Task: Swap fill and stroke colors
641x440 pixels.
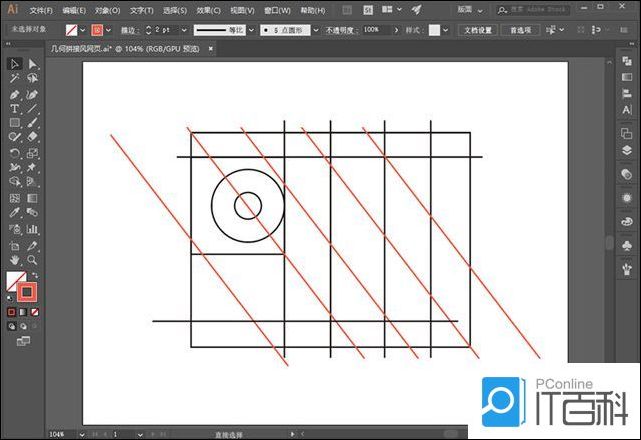Action: [35, 275]
